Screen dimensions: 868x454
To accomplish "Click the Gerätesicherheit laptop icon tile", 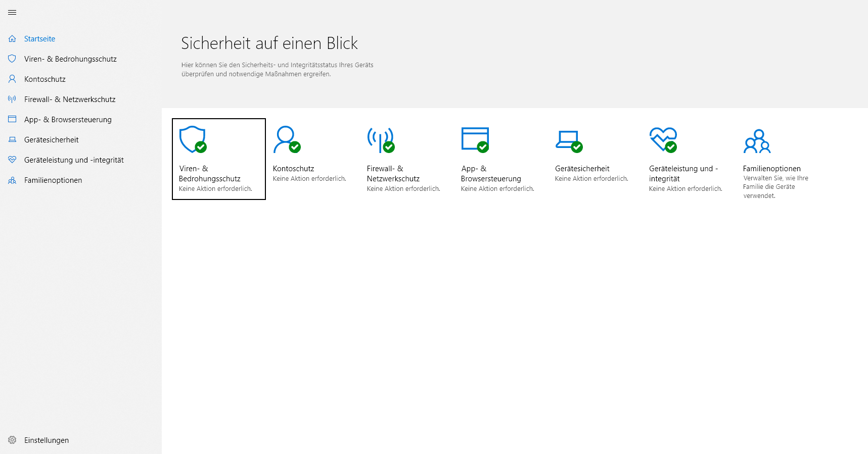I will [568, 139].
